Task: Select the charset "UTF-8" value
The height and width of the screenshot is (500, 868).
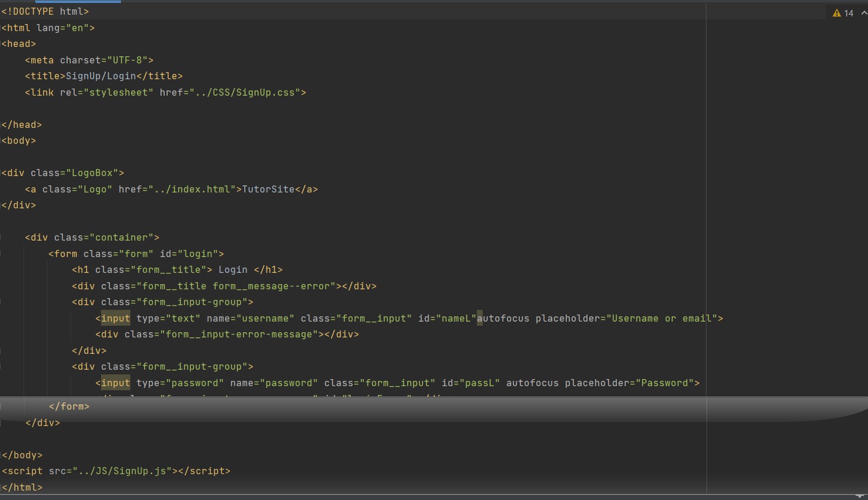Action: [127, 60]
